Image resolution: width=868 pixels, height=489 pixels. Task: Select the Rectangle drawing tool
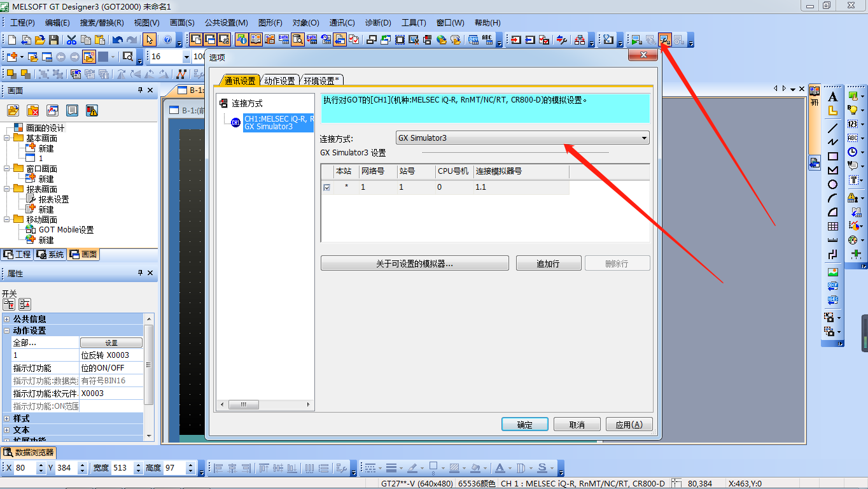(x=832, y=156)
